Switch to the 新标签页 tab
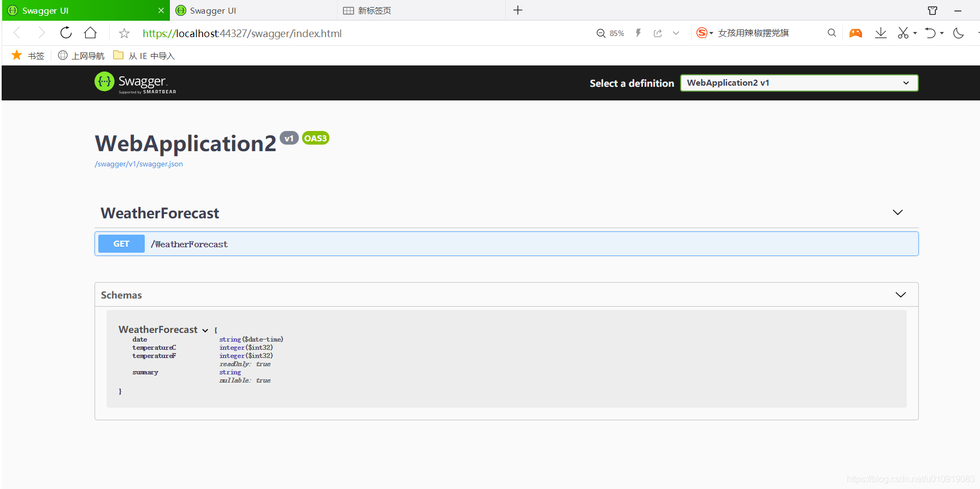 422,10
